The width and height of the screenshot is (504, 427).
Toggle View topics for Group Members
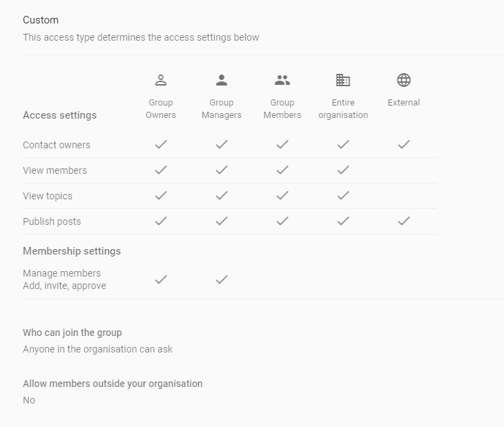(x=282, y=196)
